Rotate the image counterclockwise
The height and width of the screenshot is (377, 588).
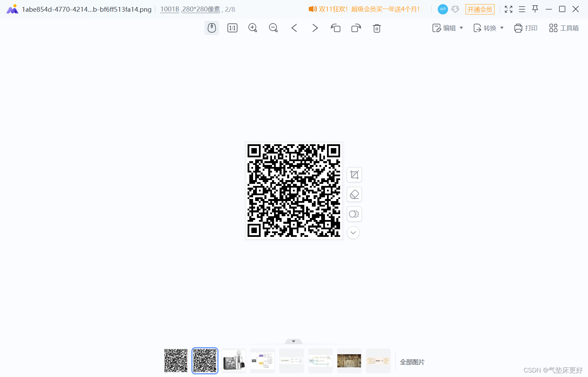pos(335,28)
